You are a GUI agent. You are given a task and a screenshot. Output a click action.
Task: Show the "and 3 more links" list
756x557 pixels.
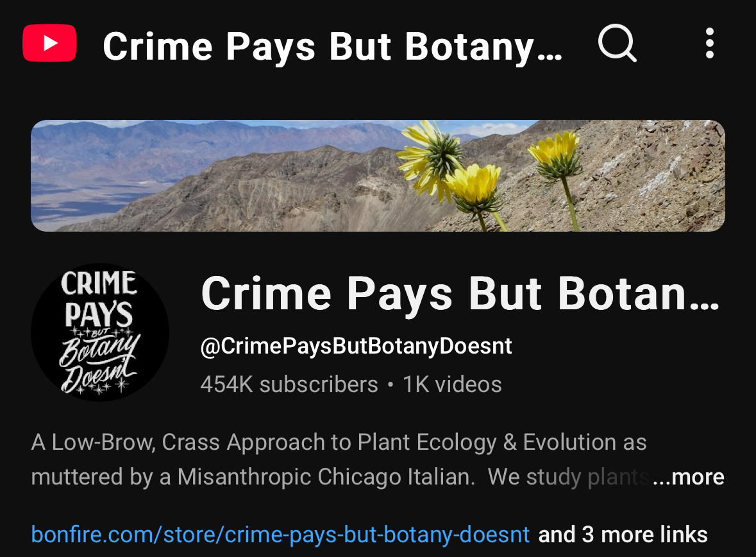[623, 535]
